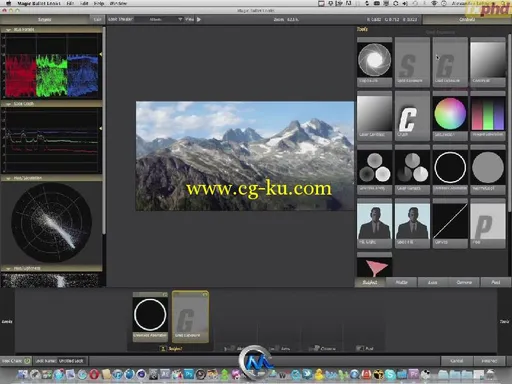This screenshot has width=512, height=384.
Task: Toggle the button right of Scopes
Action: [97, 19]
